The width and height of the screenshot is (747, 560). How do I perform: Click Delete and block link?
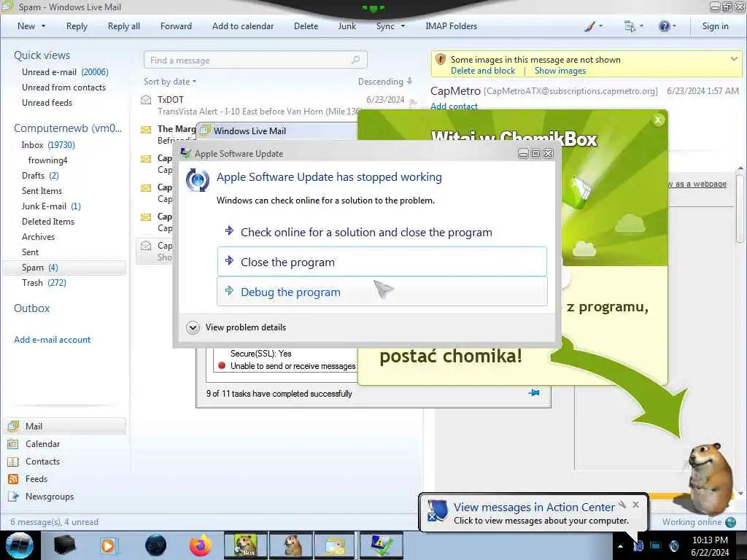483,71
